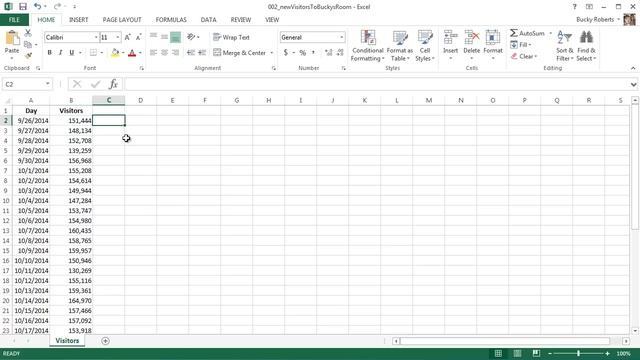Screen dimensions: 640x360
Task: Click the Undo arrow icon
Action: 38,7
